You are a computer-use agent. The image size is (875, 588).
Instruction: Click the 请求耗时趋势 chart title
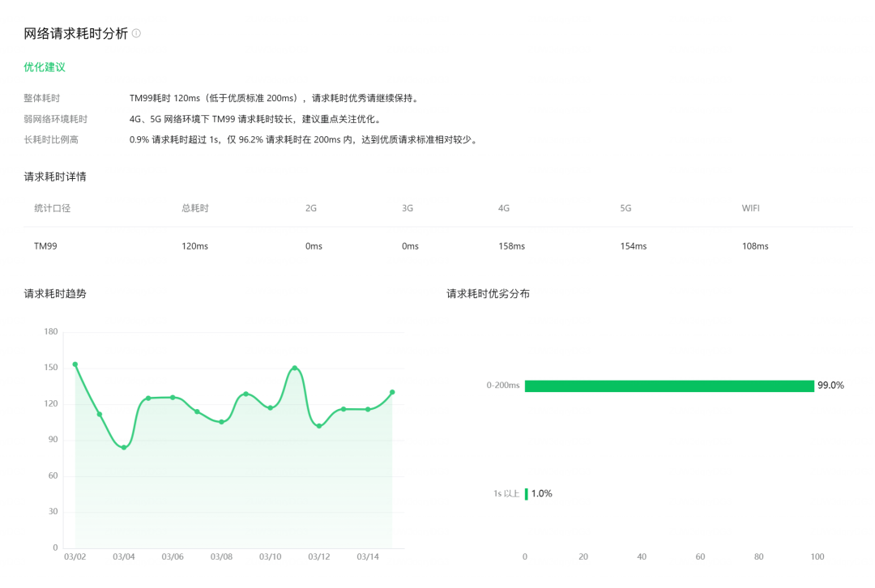(55, 294)
